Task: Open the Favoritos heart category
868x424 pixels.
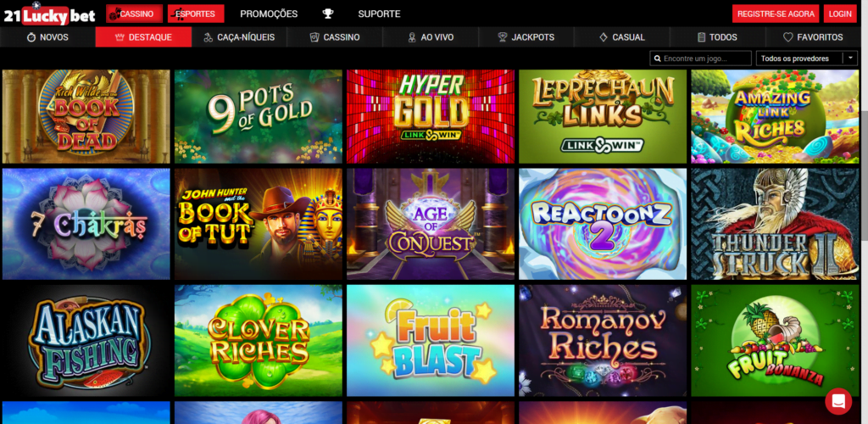Action: pos(813,37)
